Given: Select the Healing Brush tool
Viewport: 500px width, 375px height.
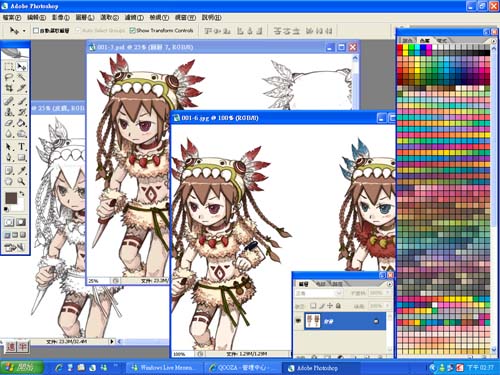Looking at the screenshot, I should (9, 101).
